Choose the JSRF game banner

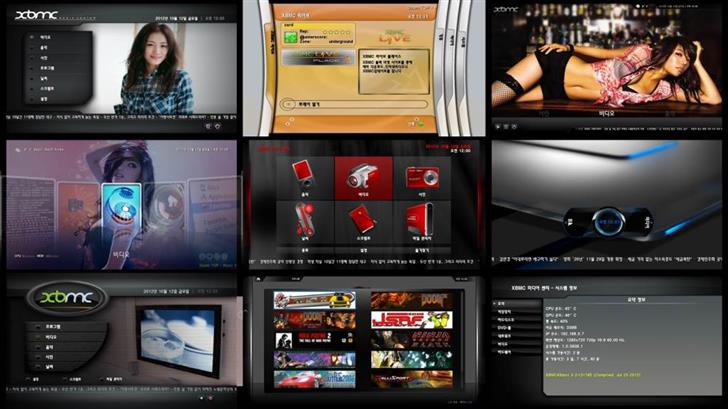pyautogui.click(x=412, y=320)
